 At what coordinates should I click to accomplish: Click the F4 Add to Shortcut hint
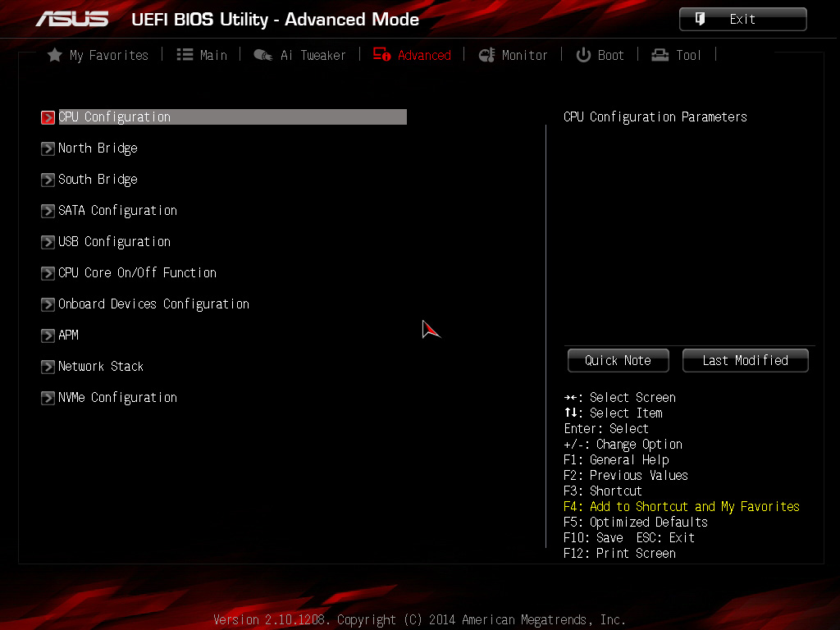click(x=682, y=507)
